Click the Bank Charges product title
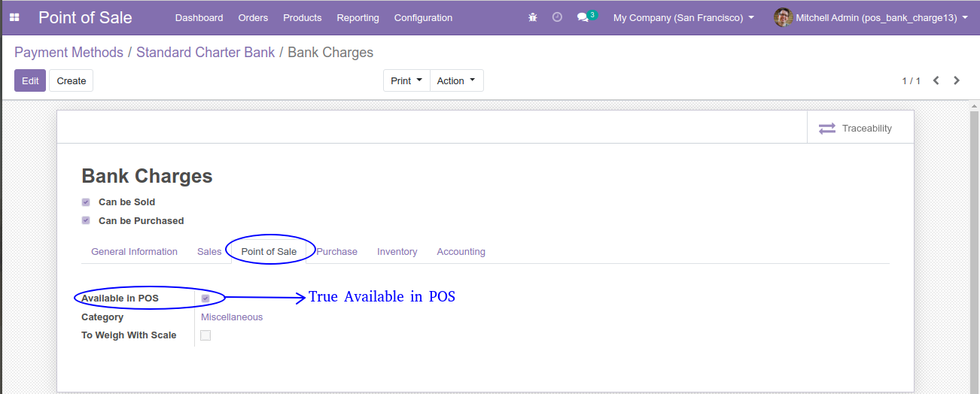This screenshot has height=394, width=980. point(147,176)
